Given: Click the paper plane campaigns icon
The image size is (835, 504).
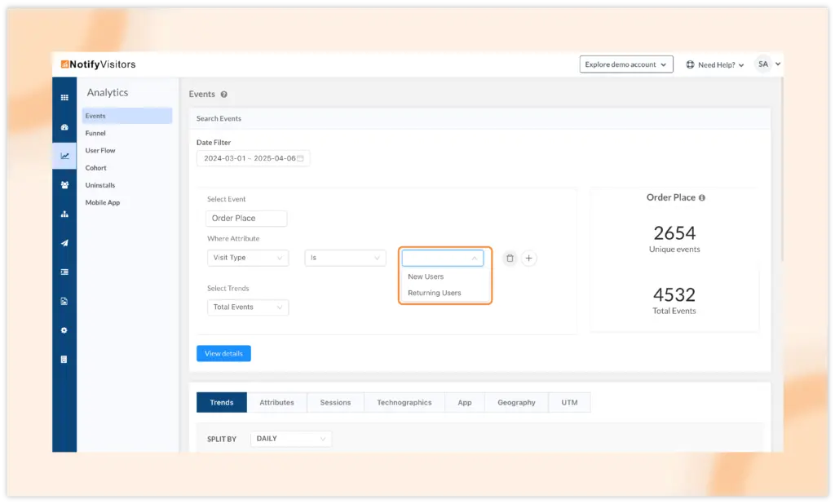Looking at the screenshot, I should (64, 243).
